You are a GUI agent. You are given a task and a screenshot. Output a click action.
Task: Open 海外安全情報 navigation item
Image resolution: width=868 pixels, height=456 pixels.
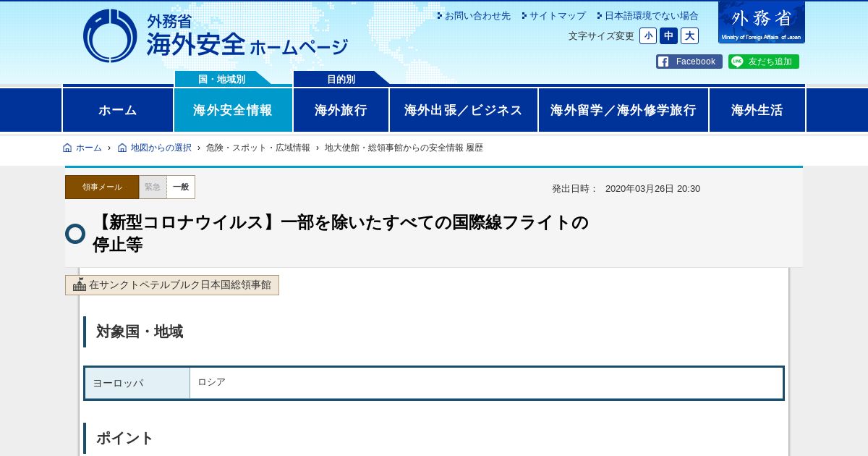(233, 110)
